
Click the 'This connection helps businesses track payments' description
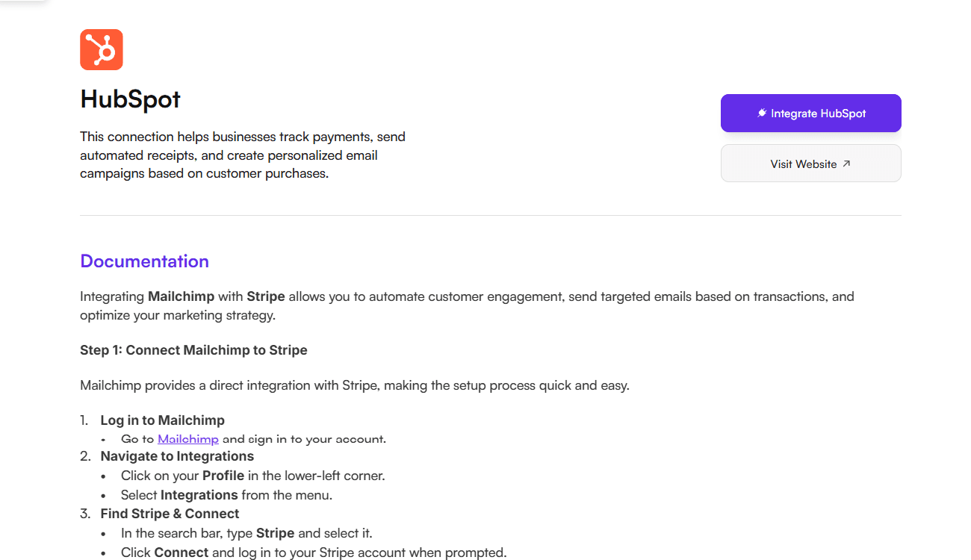pyautogui.click(x=243, y=155)
